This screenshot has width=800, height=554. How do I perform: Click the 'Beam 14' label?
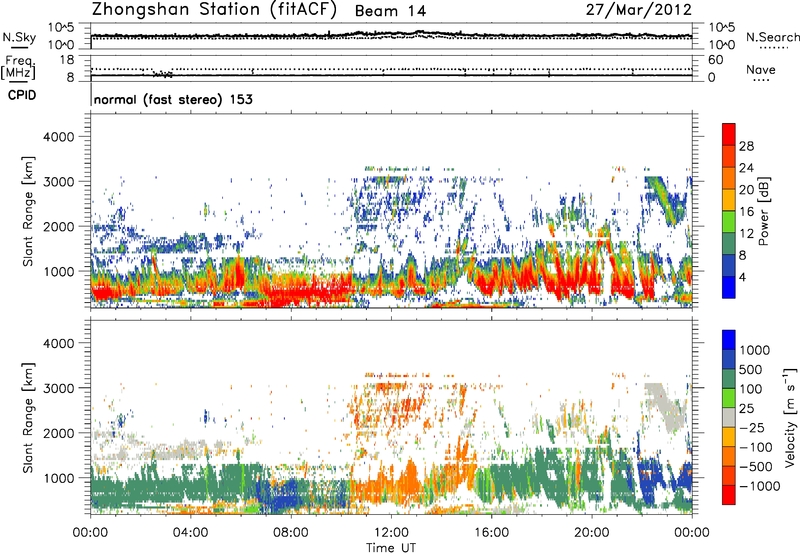390,11
